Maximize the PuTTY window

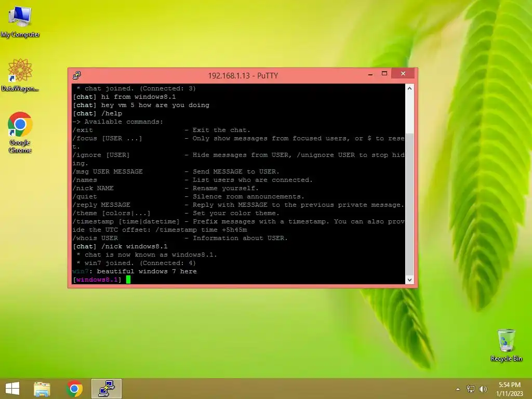click(x=384, y=74)
